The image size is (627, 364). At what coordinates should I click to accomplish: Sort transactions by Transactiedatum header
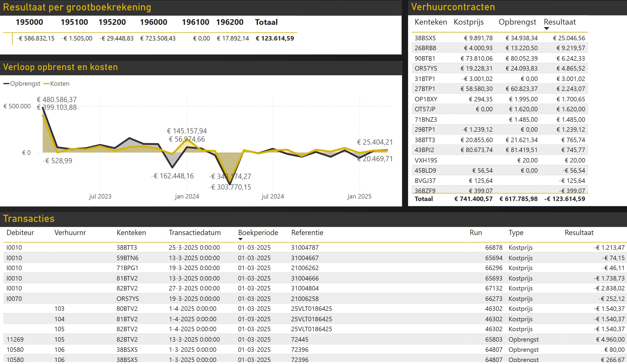pos(195,233)
